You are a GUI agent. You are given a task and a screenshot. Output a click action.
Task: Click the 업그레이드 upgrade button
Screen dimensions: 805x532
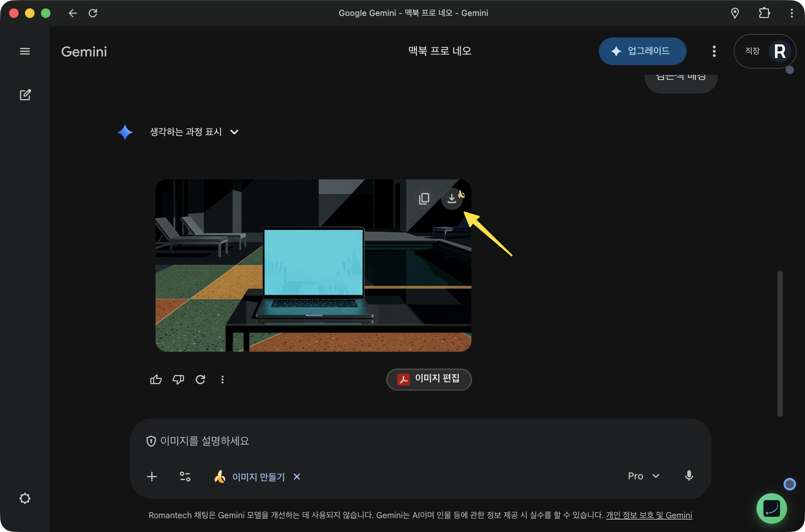[x=643, y=51]
